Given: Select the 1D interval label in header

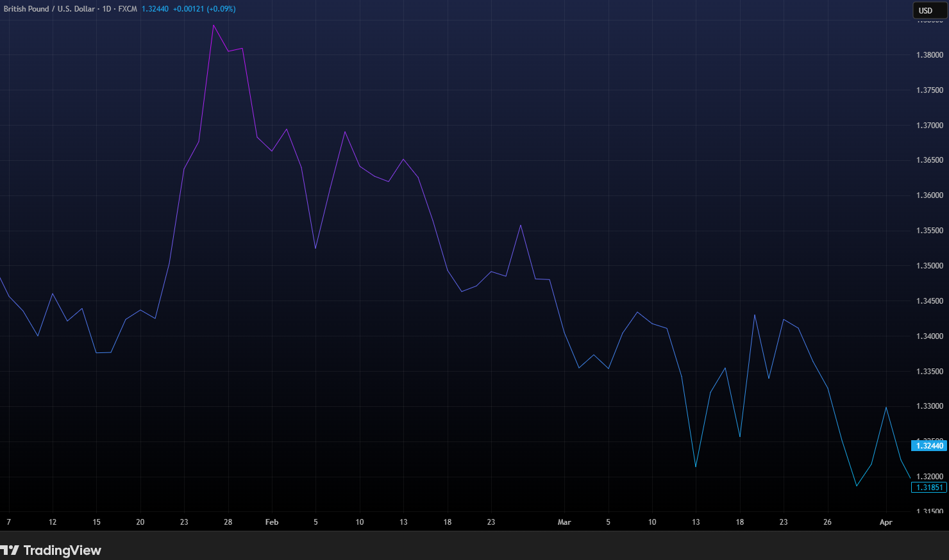Looking at the screenshot, I should pyautogui.click(x=106, y=9).
